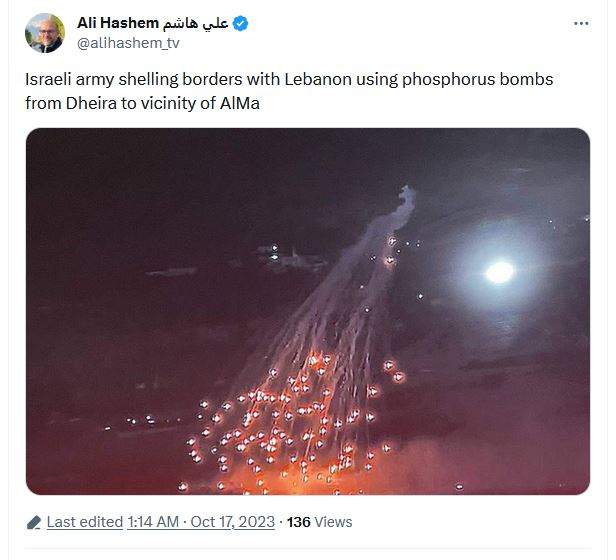Open the phosphorus shelling photo
The height and width of the screenshot is (560, 616).
click(x=308, y=311)
